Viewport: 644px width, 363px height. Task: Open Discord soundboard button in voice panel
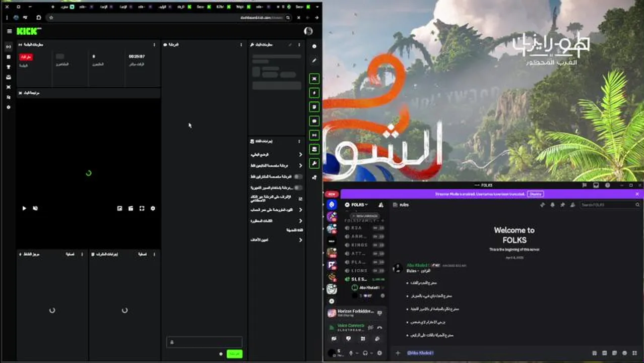pyautogui.click(x=377, y=339)
